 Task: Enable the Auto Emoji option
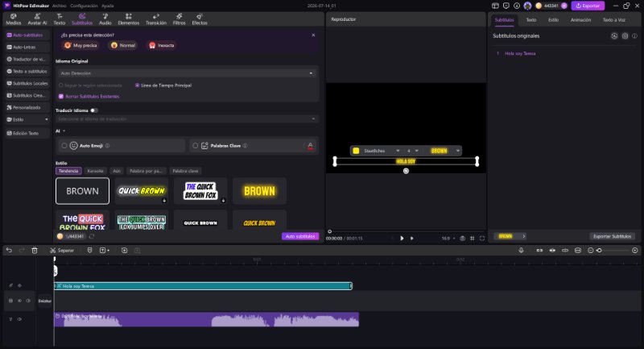pos(64,146)
